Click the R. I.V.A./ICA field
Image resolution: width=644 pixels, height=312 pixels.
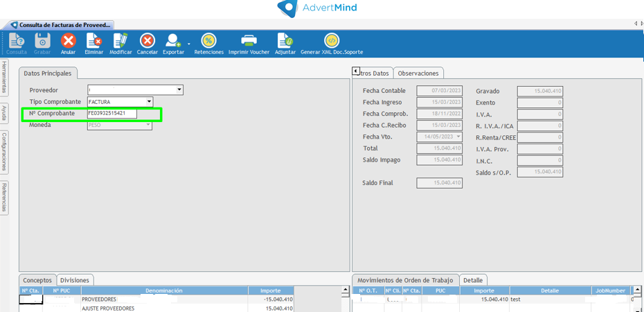(x=540, y=125)
